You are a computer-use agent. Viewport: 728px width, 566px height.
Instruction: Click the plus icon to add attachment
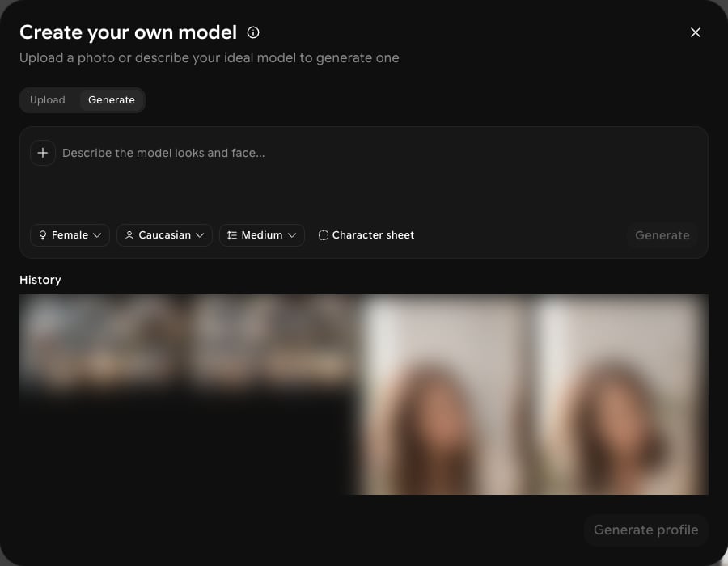point(43,153)
